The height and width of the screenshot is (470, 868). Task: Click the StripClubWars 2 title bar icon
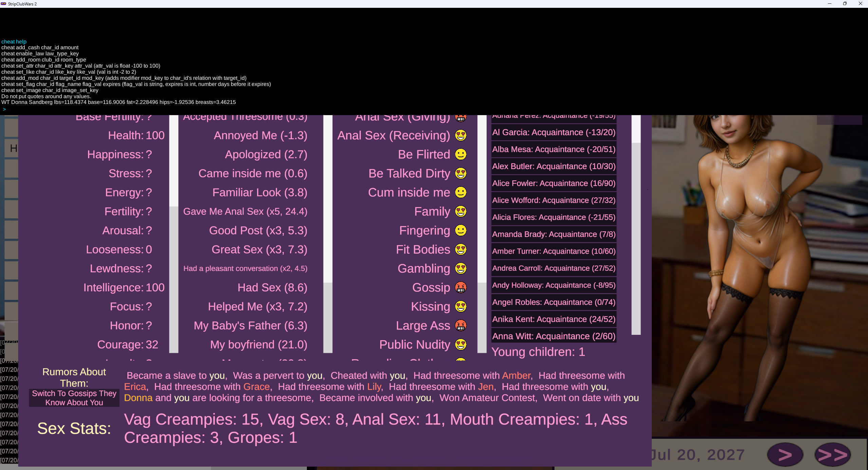tap(4, 4)
